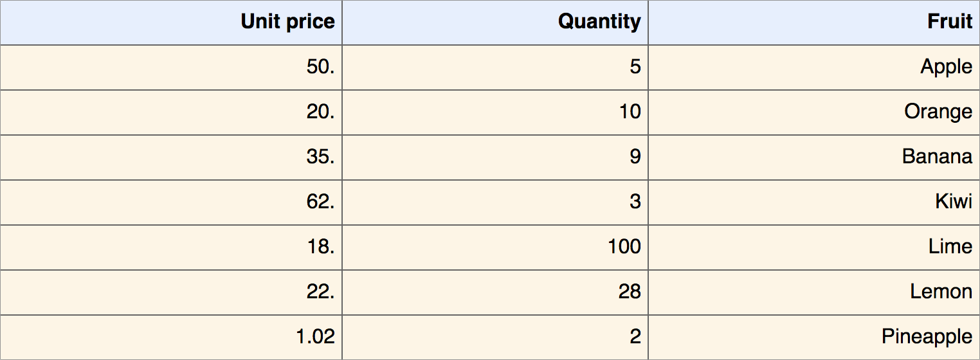This screenshot has width=980, height=360.
Task: Select the Lime cell
Action: 950,247
